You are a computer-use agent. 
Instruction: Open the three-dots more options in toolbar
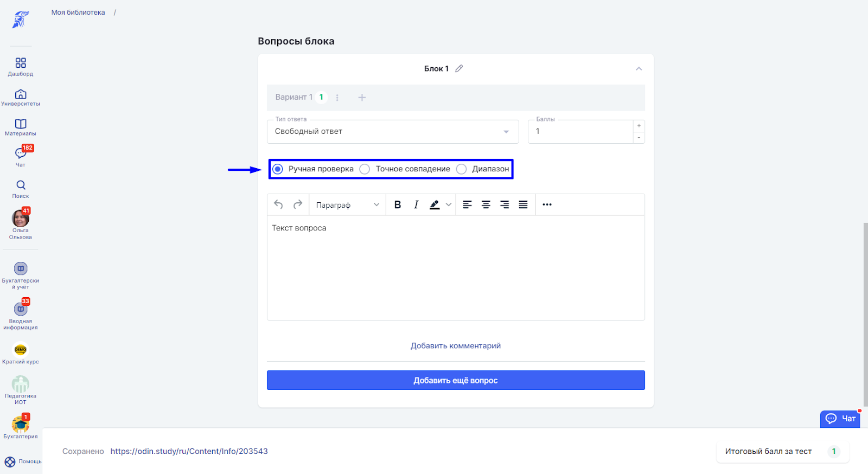click(547, 204)
